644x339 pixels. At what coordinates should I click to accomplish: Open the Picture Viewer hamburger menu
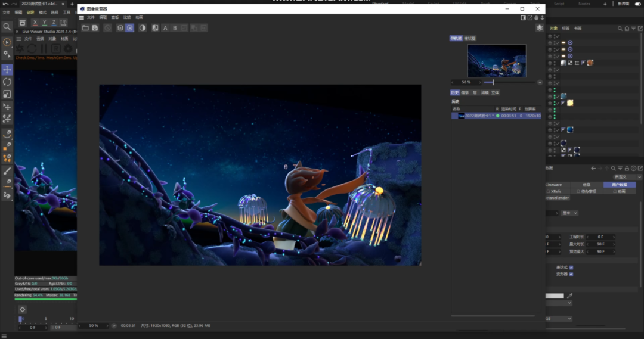coord(81,18)
